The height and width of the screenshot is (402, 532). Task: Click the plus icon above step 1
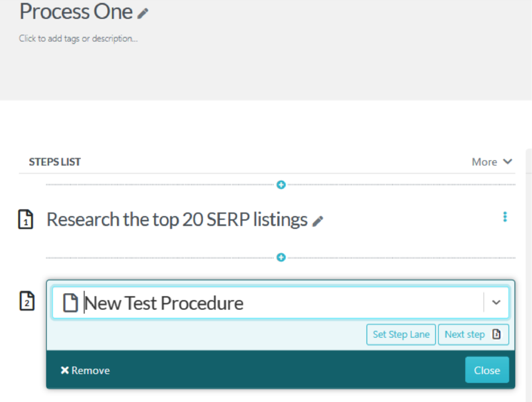[281, 185]
